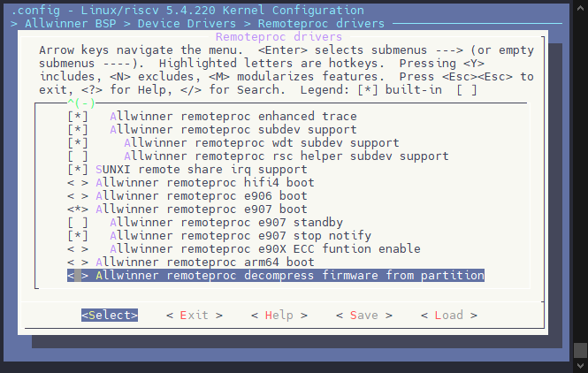Click the Select button
The height and width of the screenshot is (373, 588).
[110, 316]
